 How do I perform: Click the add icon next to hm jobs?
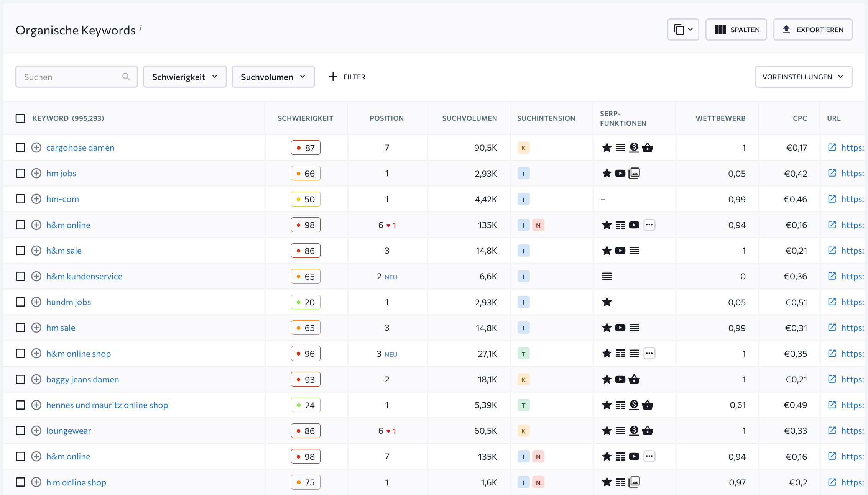36,173
